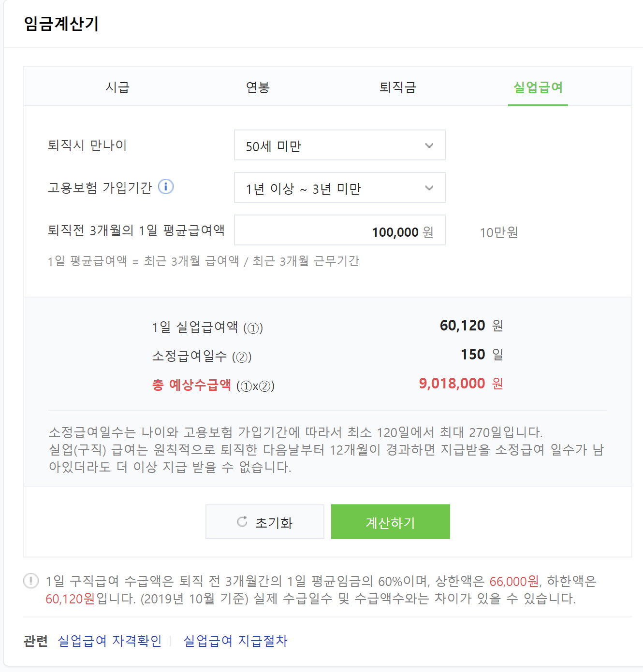Click the info icon beside 고용보험 가입기간
643x672 pixels.
[166, 187]
